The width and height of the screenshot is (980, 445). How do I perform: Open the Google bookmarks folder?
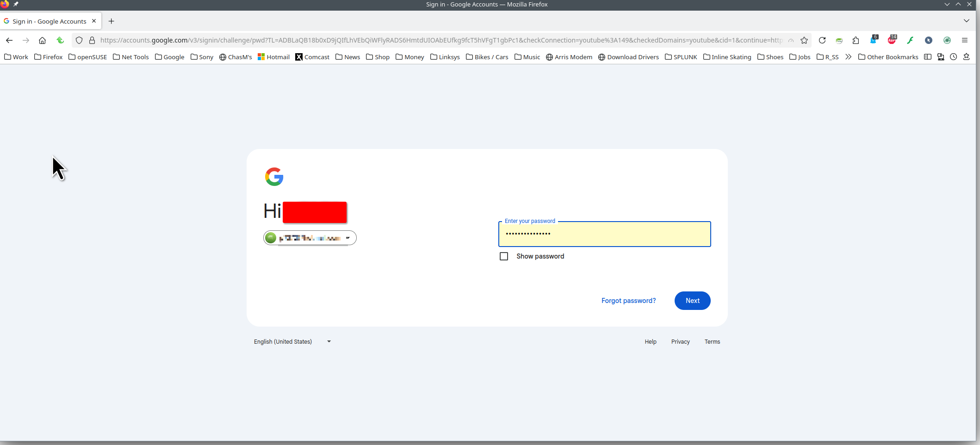pos(170,57)
